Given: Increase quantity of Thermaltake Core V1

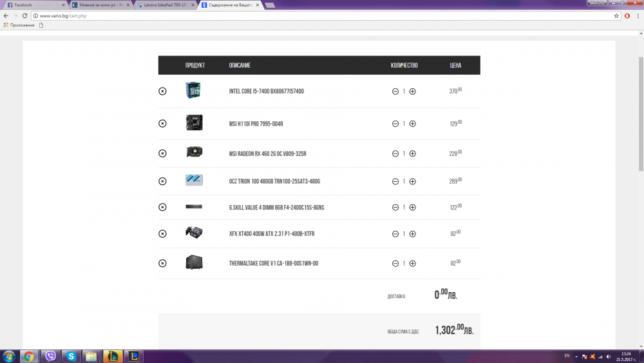Looking at the screenshot, I should [x=412, y=263].
